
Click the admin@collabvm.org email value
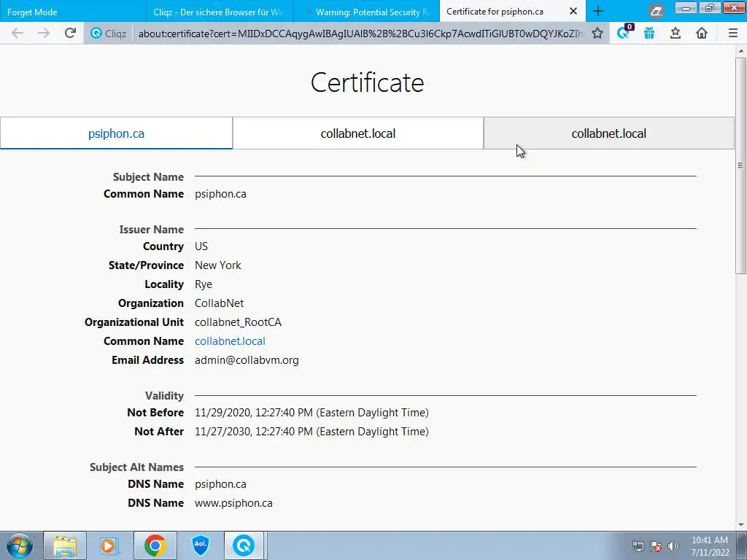[247, 360]
